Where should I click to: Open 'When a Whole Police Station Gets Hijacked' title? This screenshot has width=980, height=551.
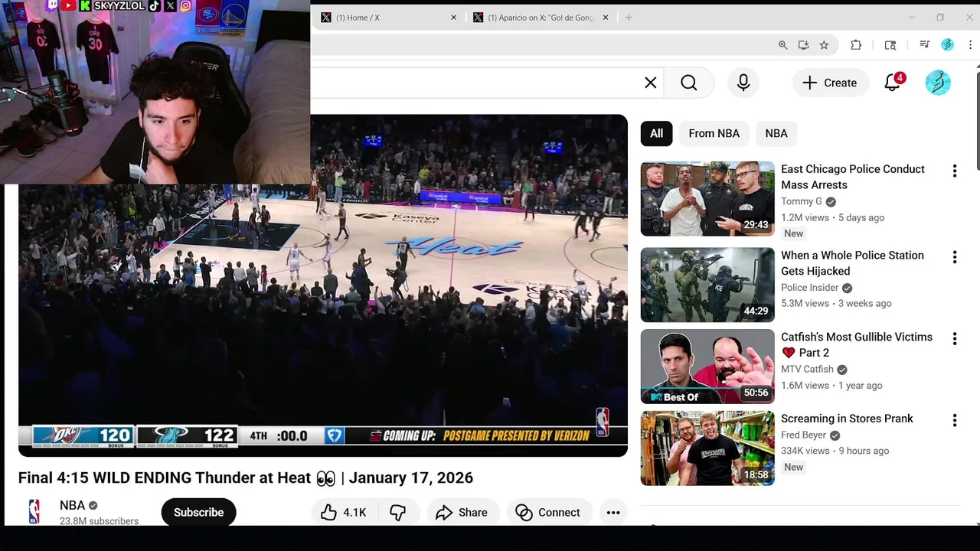(x=852, y=263)
